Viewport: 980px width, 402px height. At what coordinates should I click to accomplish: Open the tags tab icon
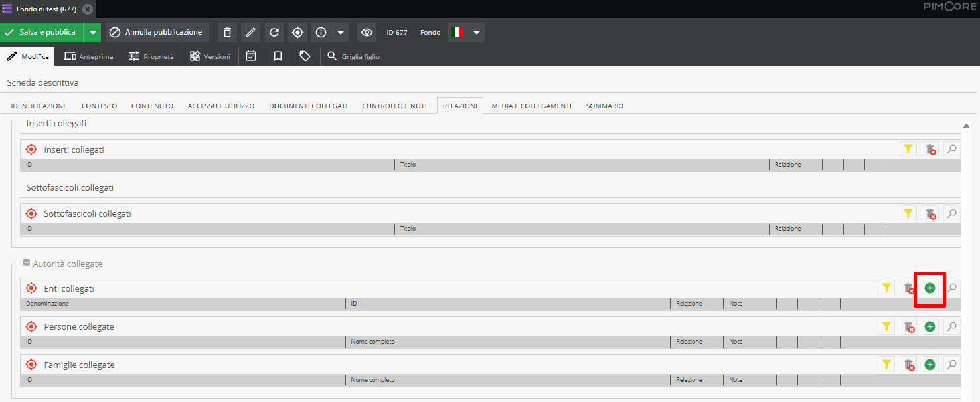(x=305, y=56)
